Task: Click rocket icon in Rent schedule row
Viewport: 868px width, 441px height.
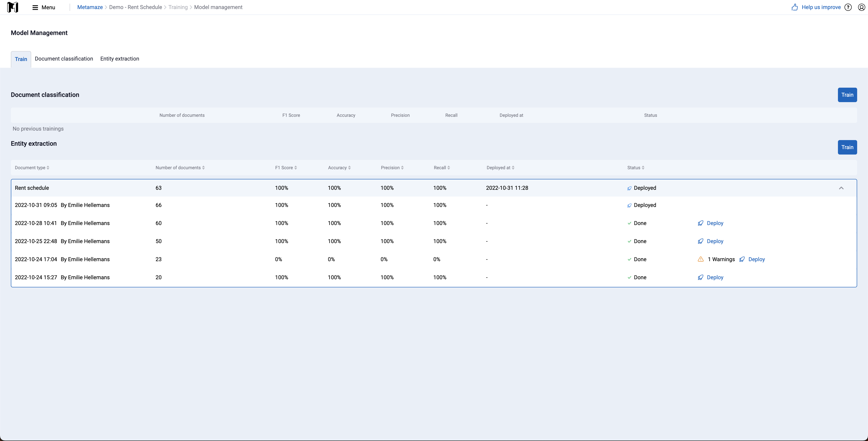Action: pyautogui.click(x=629, y=188)
